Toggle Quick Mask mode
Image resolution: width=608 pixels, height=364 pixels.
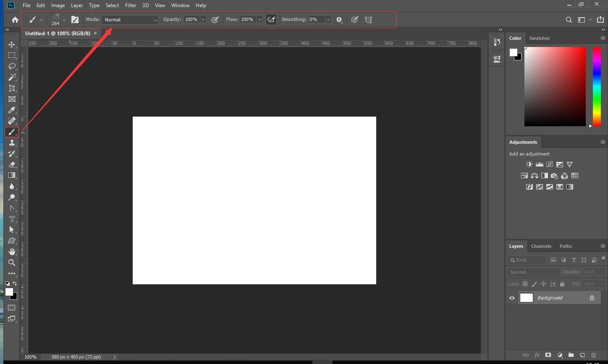pos(12,308)
